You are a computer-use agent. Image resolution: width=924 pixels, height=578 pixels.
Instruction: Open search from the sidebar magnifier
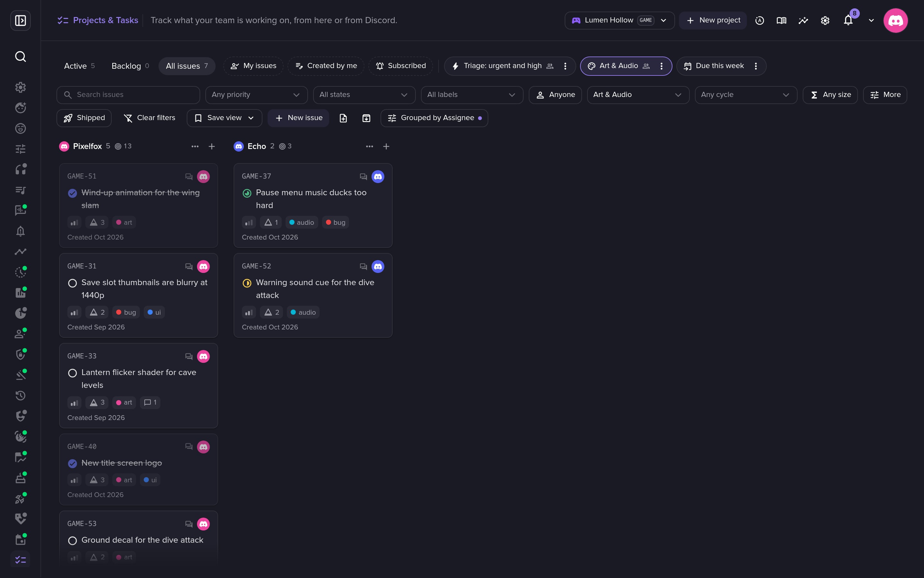(x=20, y=57)
